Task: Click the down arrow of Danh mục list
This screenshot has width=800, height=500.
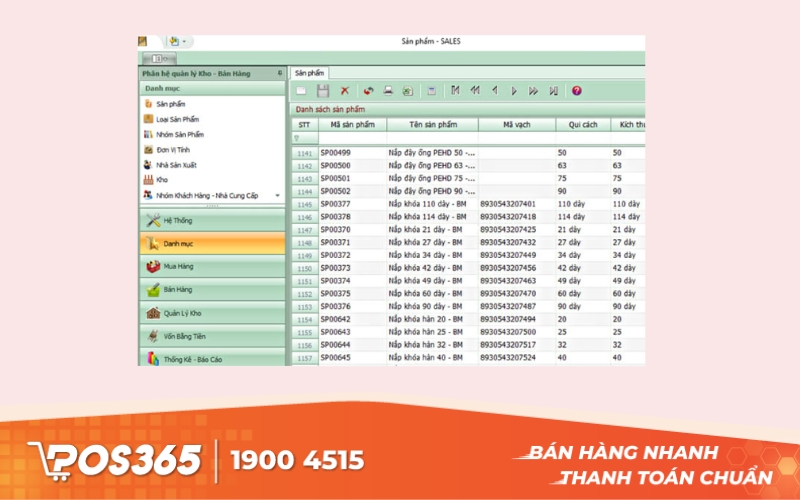Action: click(x=278, y=195)
